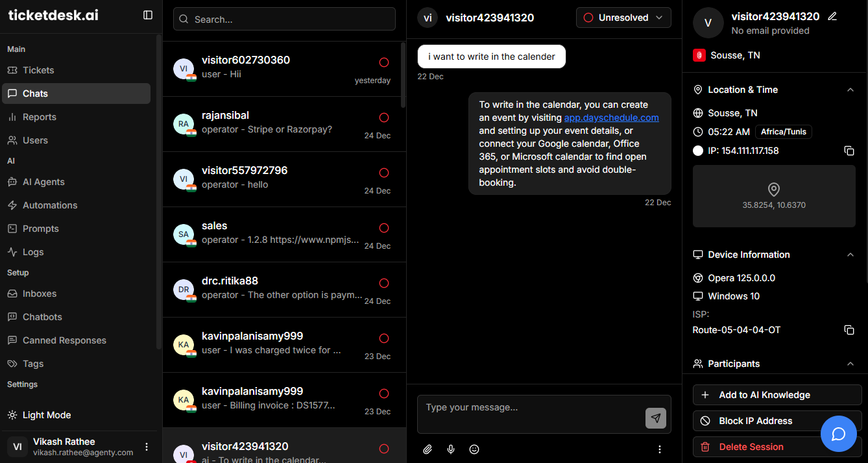Click the microphone voice input icon

coord(451,449)
